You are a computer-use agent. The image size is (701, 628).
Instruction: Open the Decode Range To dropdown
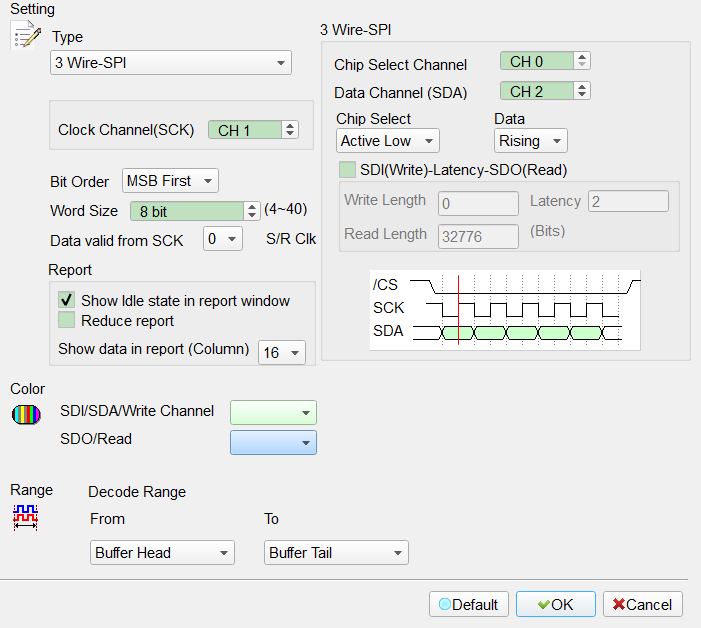point(336,552)
